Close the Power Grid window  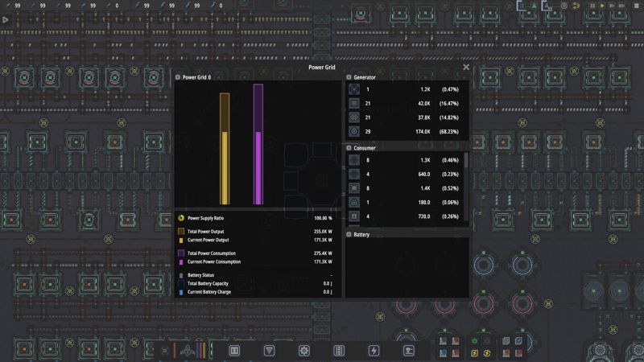pos(466,67)
